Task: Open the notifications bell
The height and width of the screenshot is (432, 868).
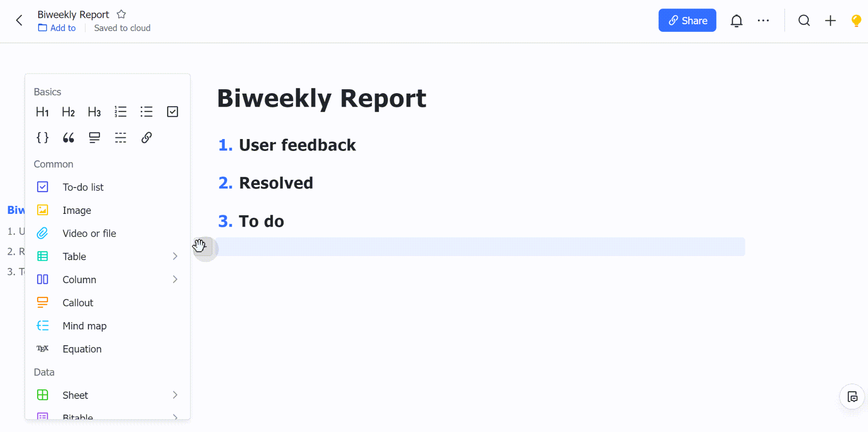Action: 736,20
